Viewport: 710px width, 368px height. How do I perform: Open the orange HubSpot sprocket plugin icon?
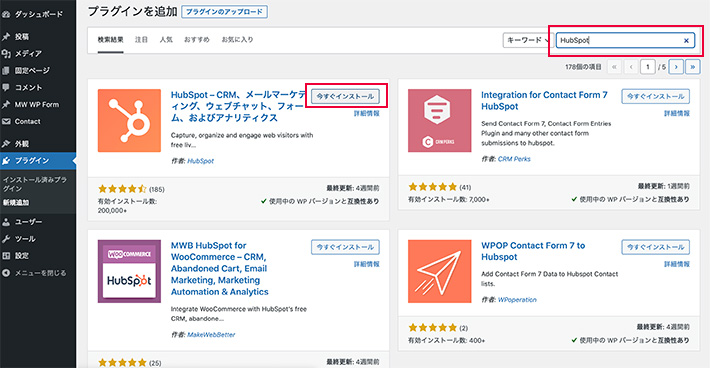[x=129, y=120]
